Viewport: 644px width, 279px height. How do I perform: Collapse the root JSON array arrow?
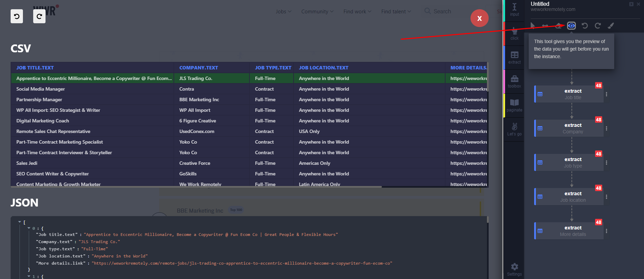point(20,222)
